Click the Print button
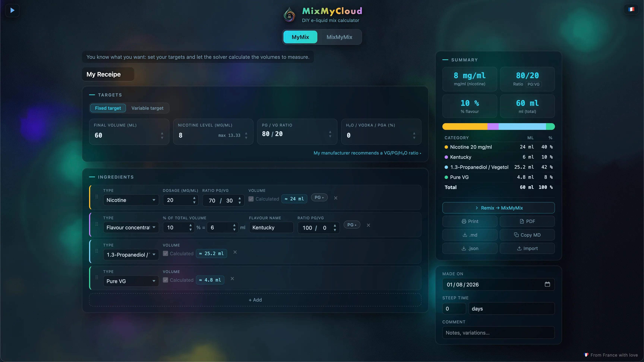The width and height of the screenshot is (644, 362). [x=470, y=221]
